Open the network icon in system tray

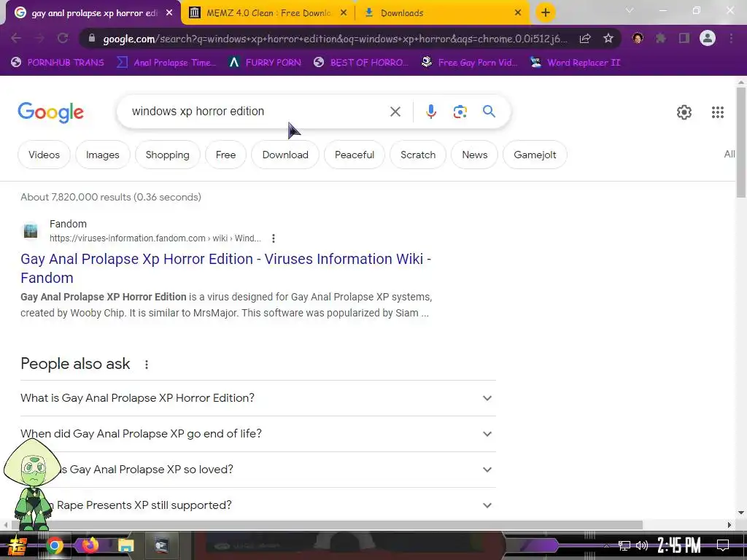[624, 545]
